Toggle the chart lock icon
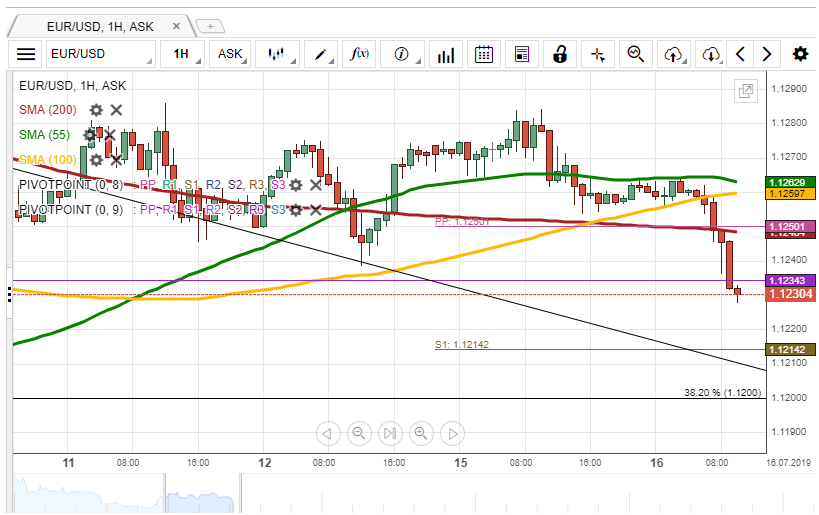 (x=560, y=54)
